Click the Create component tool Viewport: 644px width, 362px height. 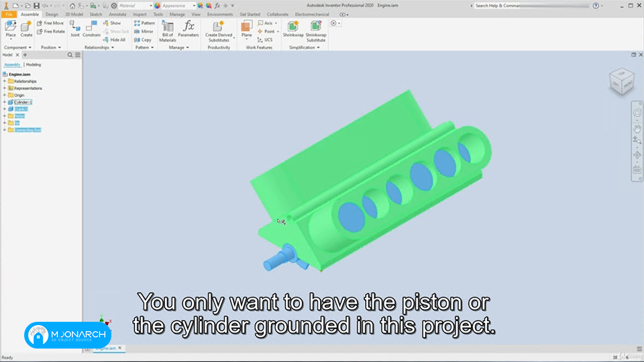(x=26, y=29)
